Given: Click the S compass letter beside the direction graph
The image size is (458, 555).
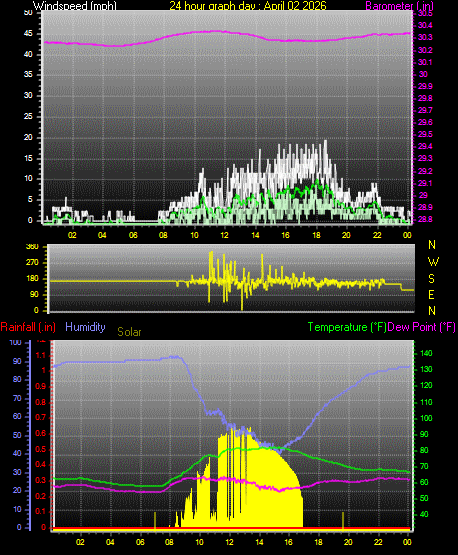Looking at the screenshot, I should 431,279.
